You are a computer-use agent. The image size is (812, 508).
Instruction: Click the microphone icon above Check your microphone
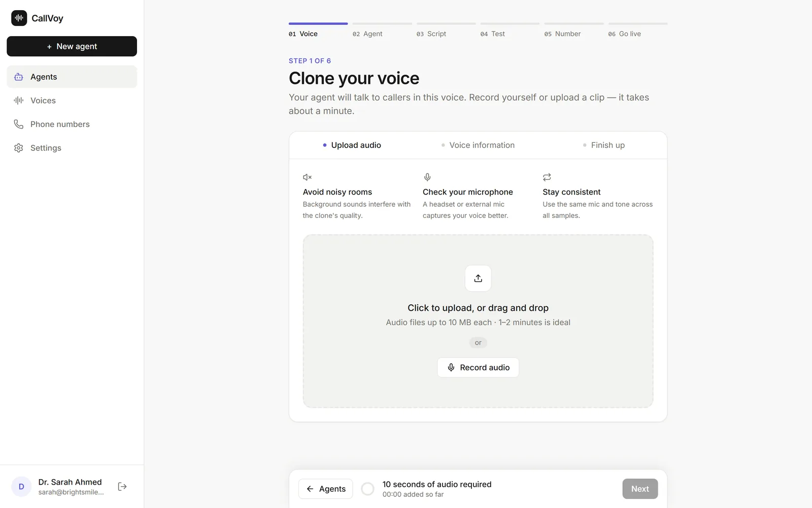tap(427, 177)
